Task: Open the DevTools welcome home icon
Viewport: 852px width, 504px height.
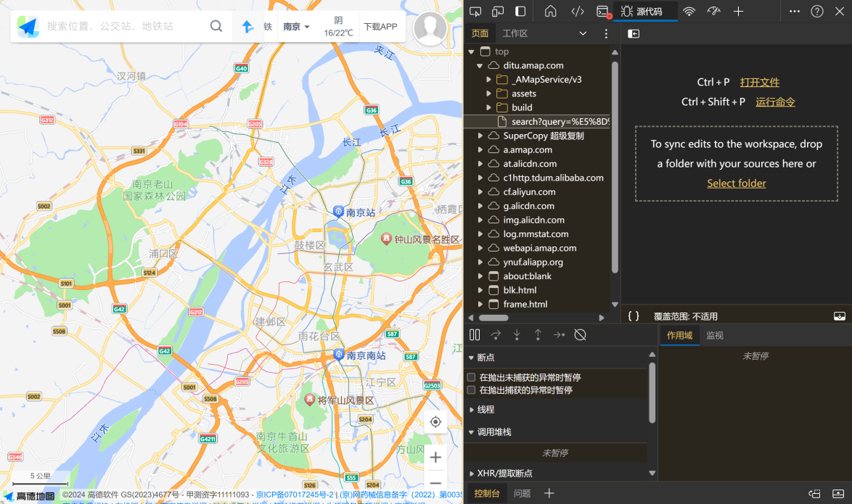Action: tap(550, 12)
